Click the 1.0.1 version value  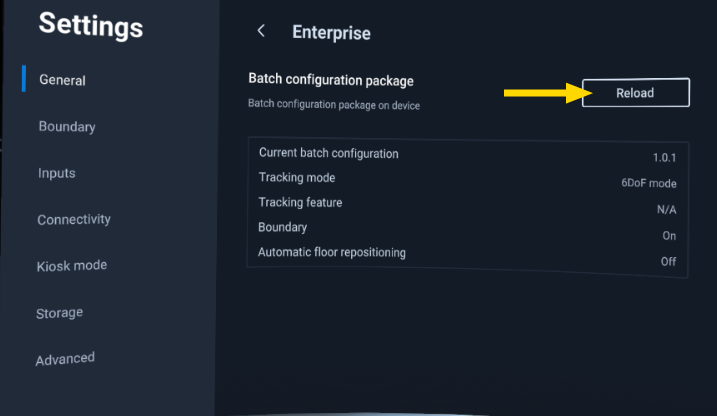[x=664, y=158]
